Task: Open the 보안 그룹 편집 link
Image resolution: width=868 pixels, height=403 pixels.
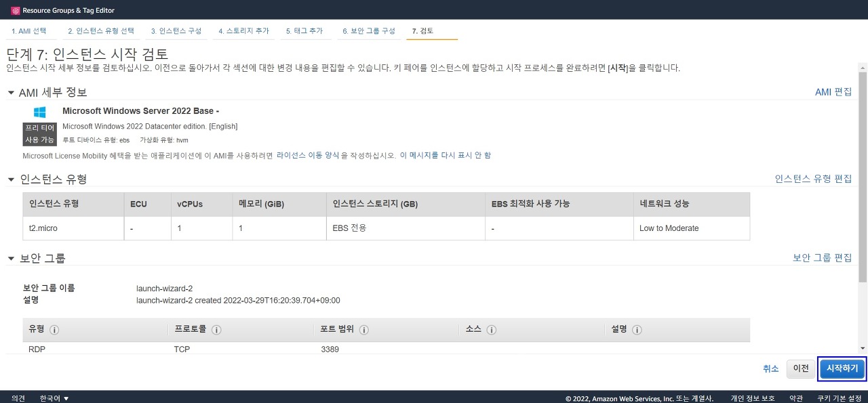Action: pos(823,257)
